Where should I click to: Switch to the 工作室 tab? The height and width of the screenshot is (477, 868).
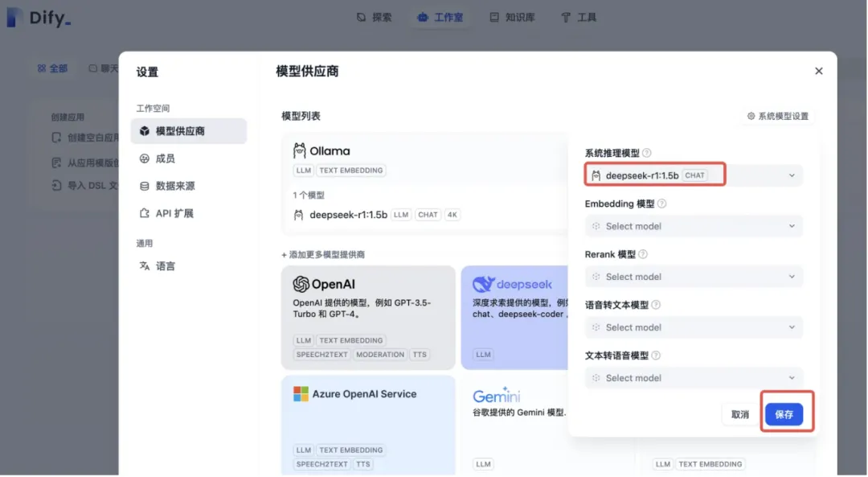[440, 18]
